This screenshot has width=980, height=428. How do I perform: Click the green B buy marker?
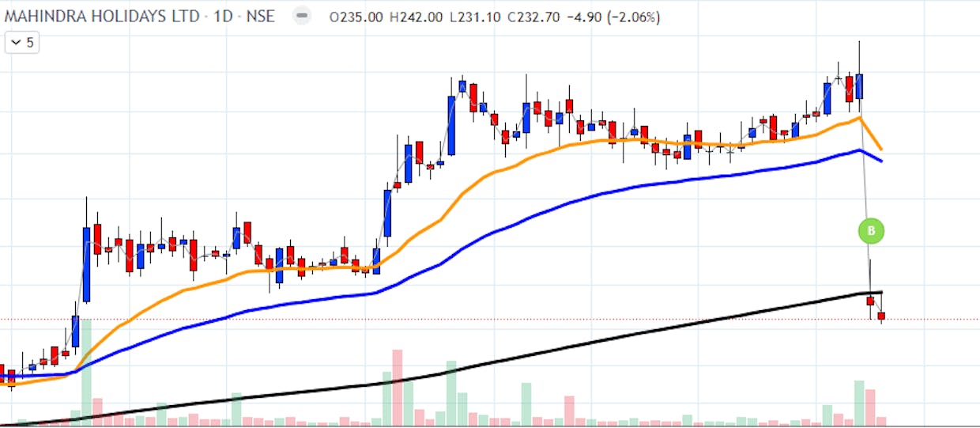871,231
